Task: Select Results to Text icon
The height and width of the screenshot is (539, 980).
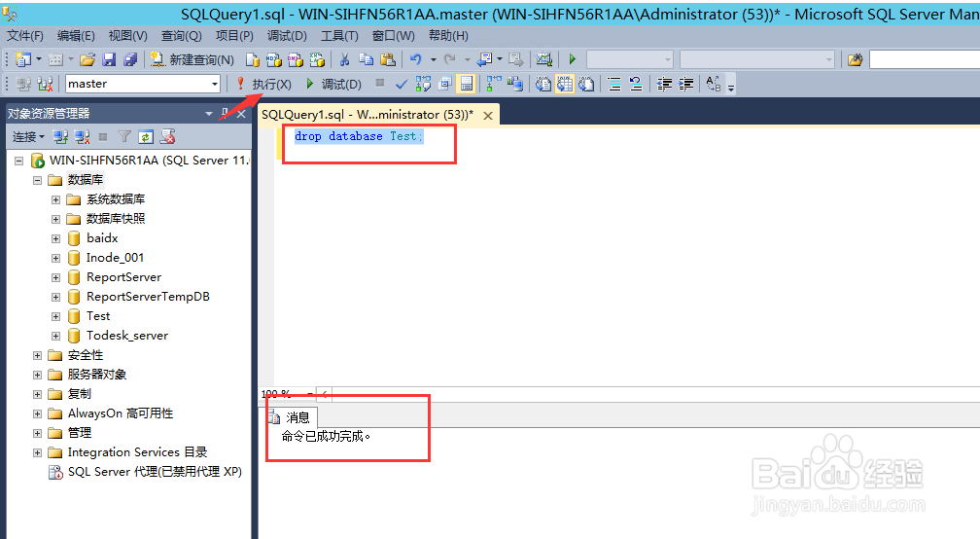Action: coord(543,84)
